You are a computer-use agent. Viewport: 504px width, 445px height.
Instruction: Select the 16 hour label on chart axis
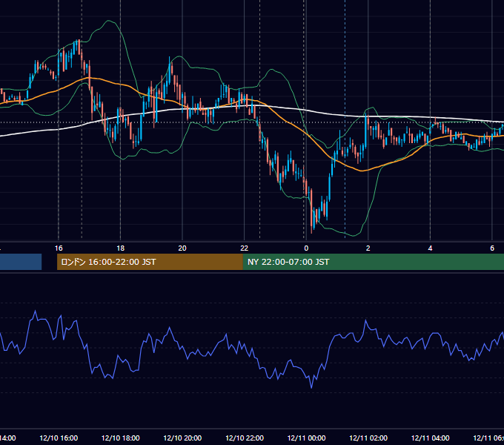[x=59, y=248]
